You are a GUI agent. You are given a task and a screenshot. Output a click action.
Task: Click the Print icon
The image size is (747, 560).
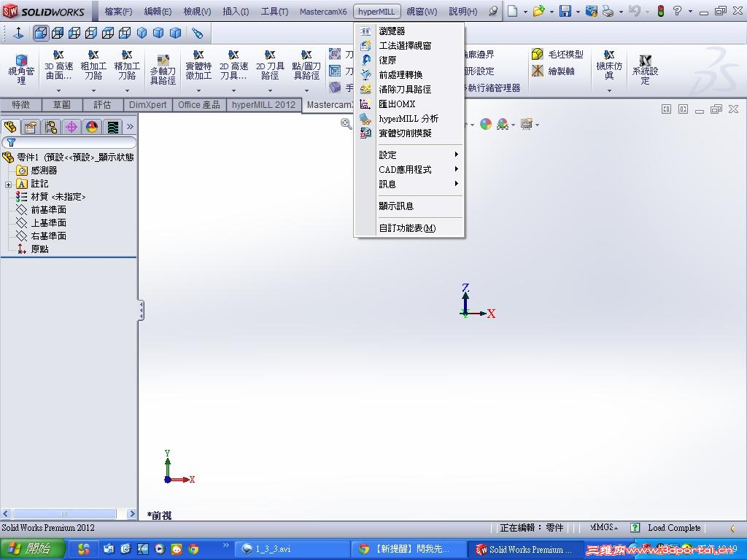608,11
